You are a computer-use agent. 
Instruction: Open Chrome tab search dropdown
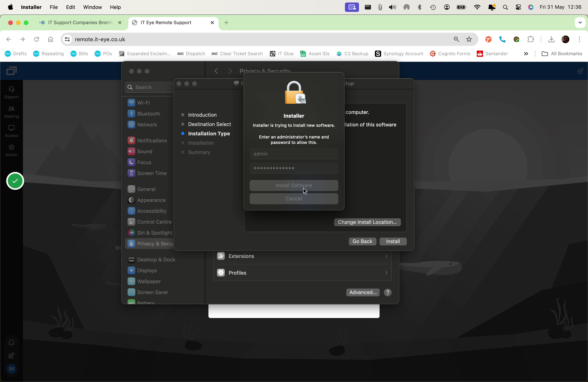coord(580,23)
